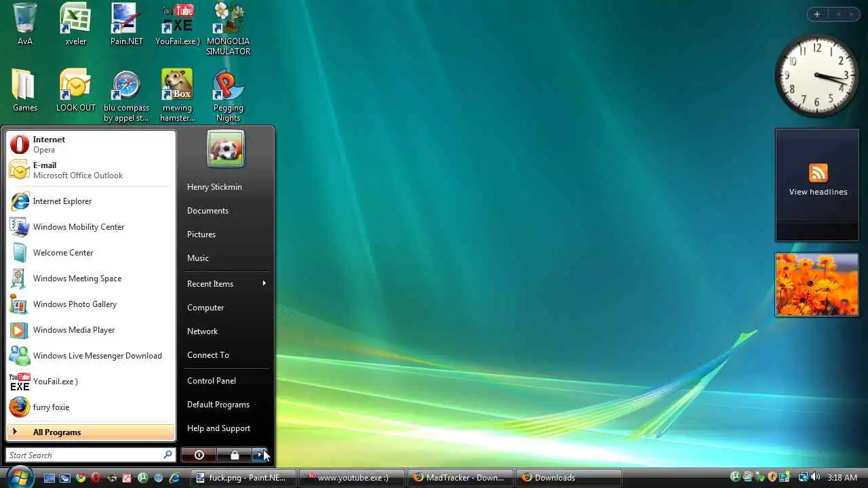Switch to Downloads taskbar button

[569, 478]
